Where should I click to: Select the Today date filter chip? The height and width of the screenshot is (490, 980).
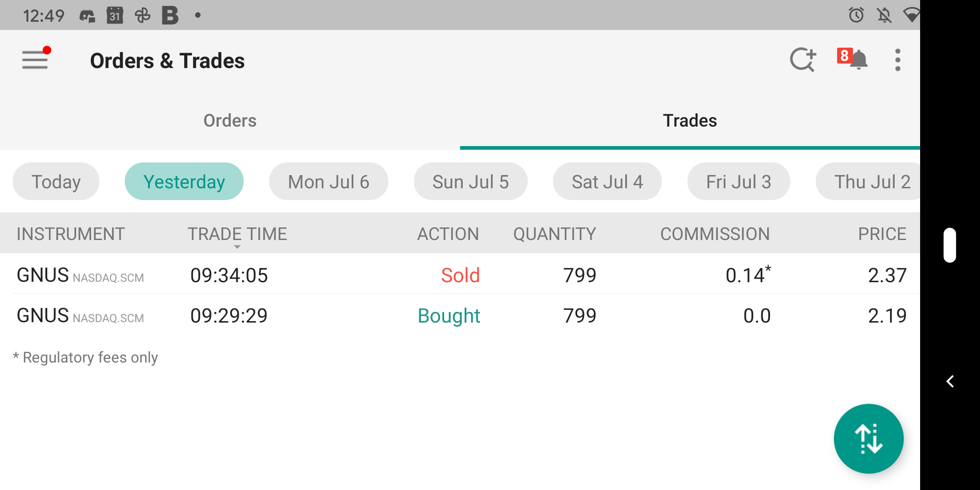click(x=56, y=181)
